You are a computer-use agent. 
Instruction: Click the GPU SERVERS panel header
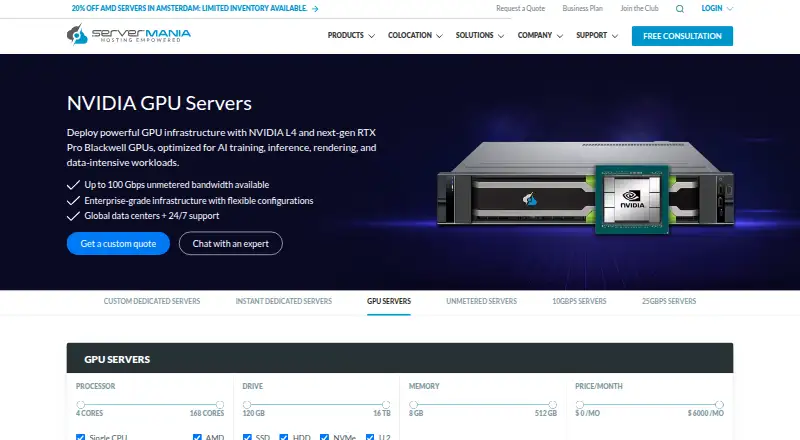tap(400, 358)
